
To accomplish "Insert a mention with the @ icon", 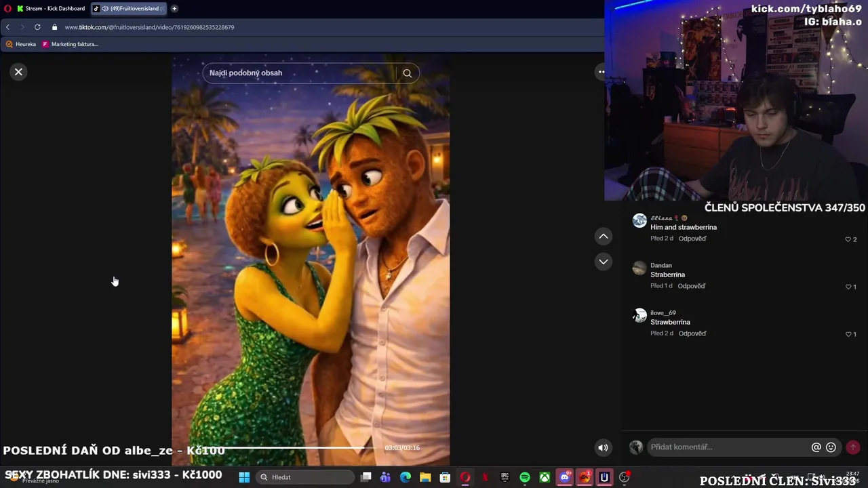I will [x=816, y=447].
